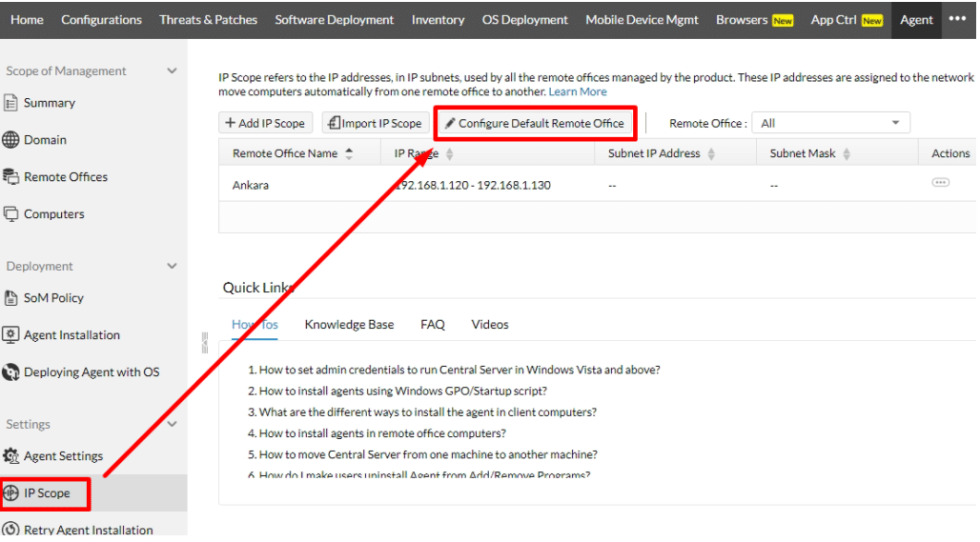This screenshot has width=980, height=542.
Task: Select Summary in the sidebar
Action: click(x=50, y=103)
